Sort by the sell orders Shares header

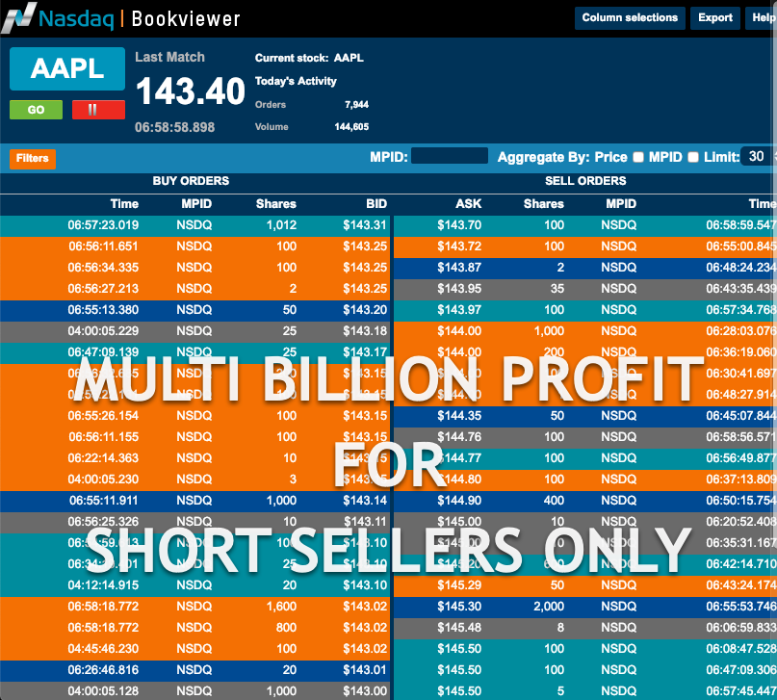click(544, 203)
